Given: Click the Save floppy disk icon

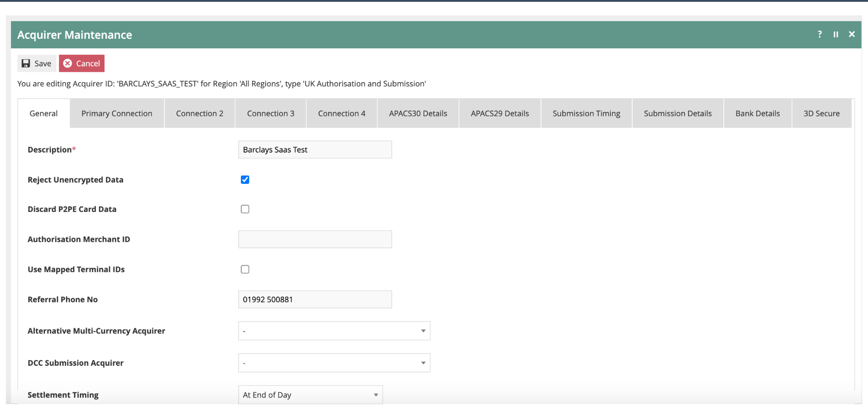Looking at the screenshot, I should click(x=26, y=63).
